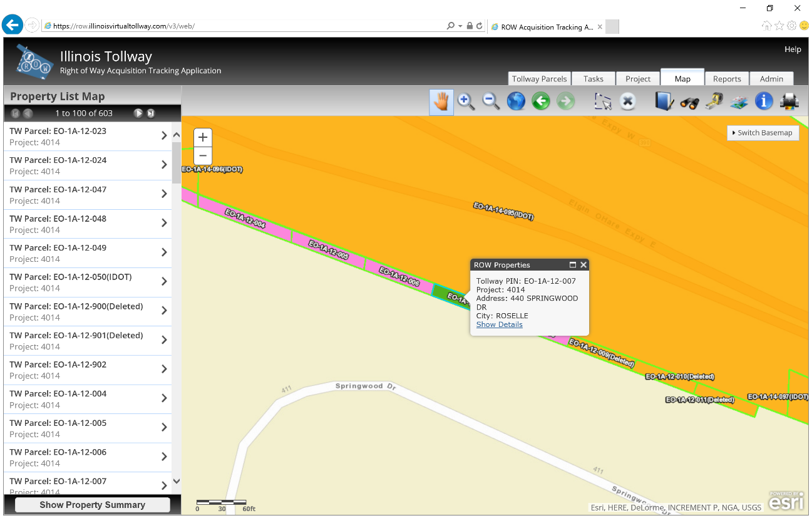Click the globe full extent icon
This screenshot has width=812, height=518.
click(516, 101)
